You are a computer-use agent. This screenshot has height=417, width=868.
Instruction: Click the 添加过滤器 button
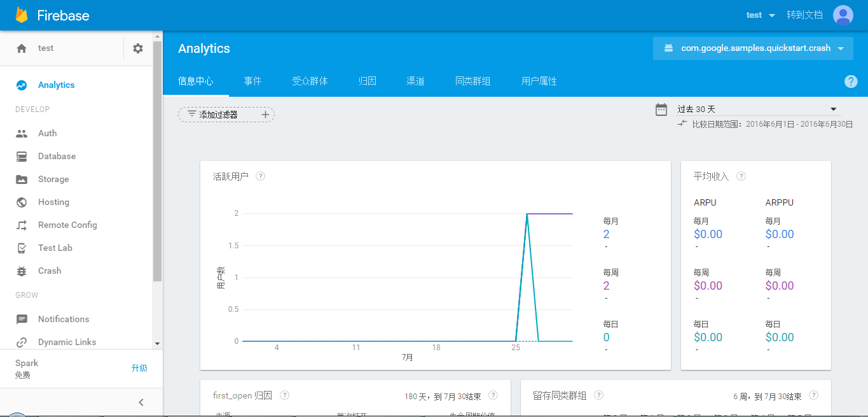pos(226,115)
